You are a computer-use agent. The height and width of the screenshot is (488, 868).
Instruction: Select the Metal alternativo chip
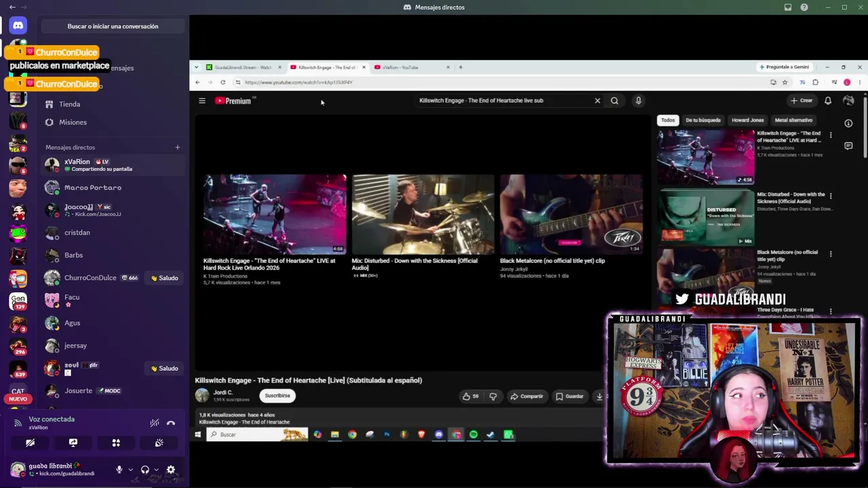(x=793, y=120)
